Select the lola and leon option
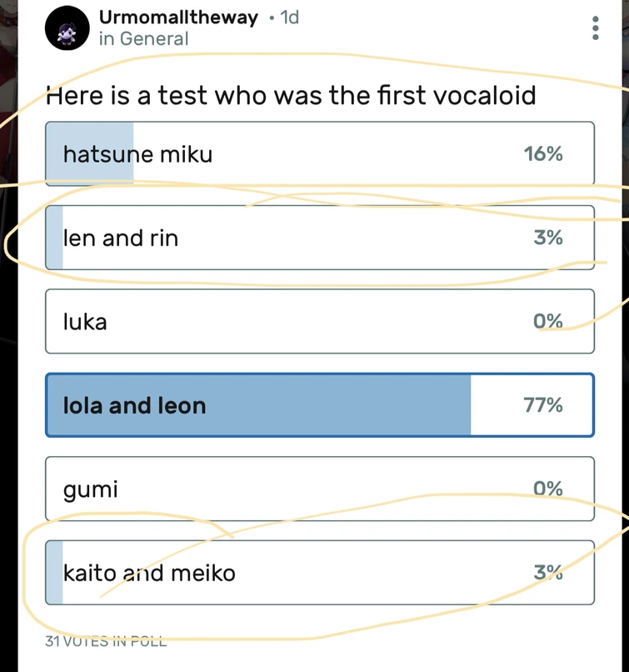This screenshot has height=672, width=629. coord(320,404)
